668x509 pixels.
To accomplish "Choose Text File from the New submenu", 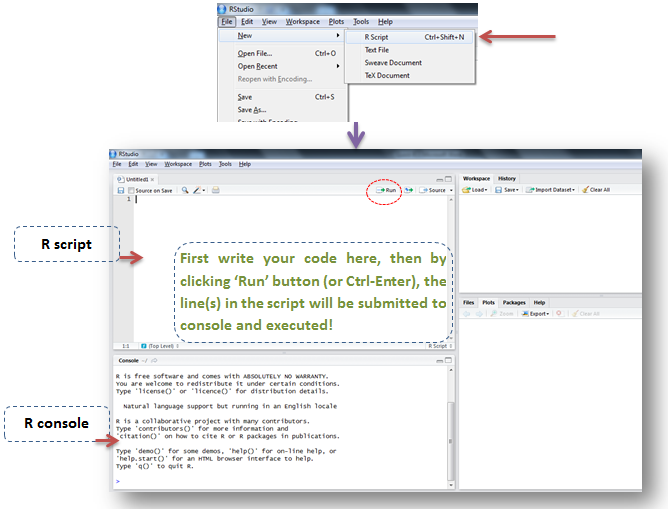I will click(x=410, y=50).
